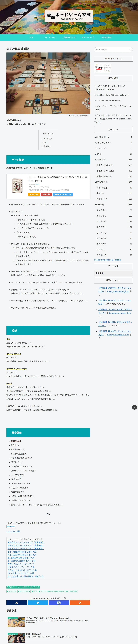
Task: Click the 中量級（30〜90分）category tag with folder icon
Action: (x=14, y=587)
